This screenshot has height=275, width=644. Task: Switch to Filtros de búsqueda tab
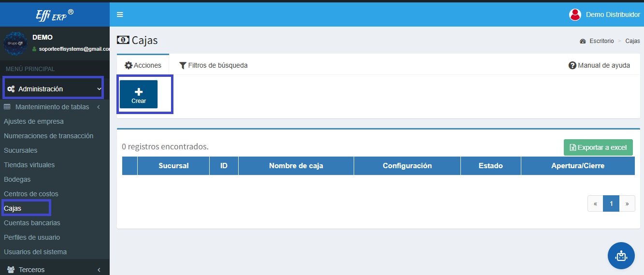tap(213, 65)
